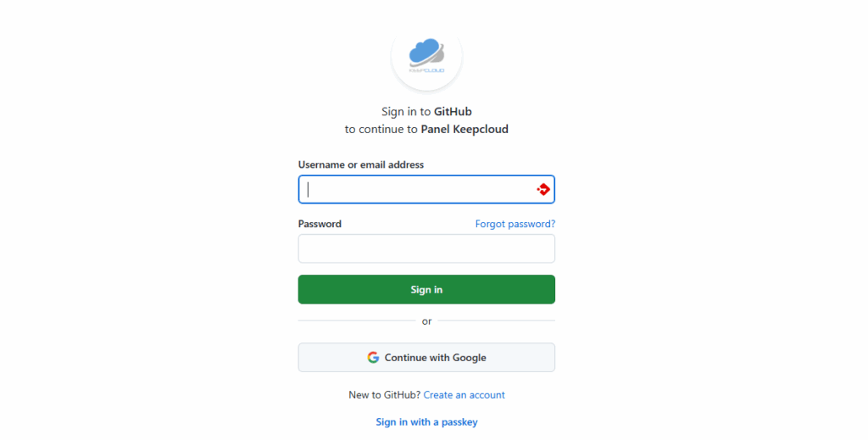Click the green Sign in button
The image size is (868, 440).
pos(426,289)
